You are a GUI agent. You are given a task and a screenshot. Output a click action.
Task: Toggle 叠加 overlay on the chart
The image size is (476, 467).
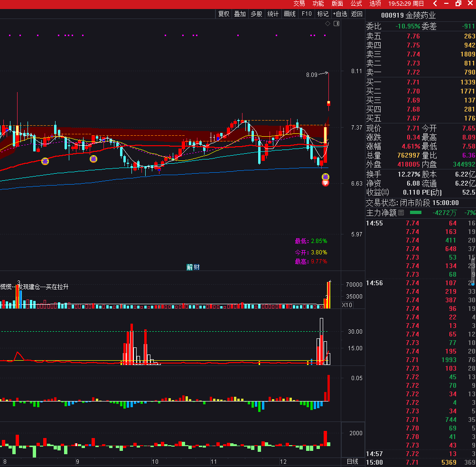coord(240,14)
